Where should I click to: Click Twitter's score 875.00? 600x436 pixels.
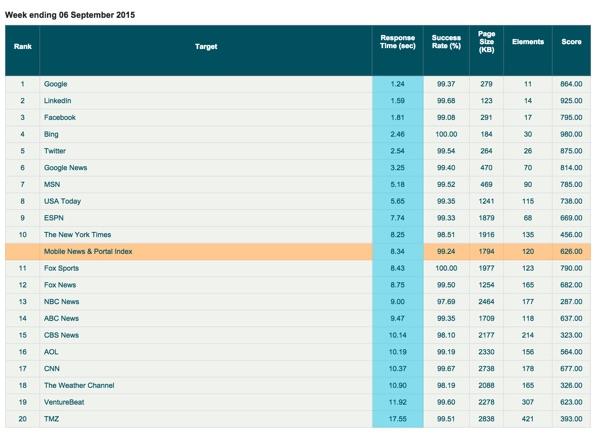click(571, 151)
